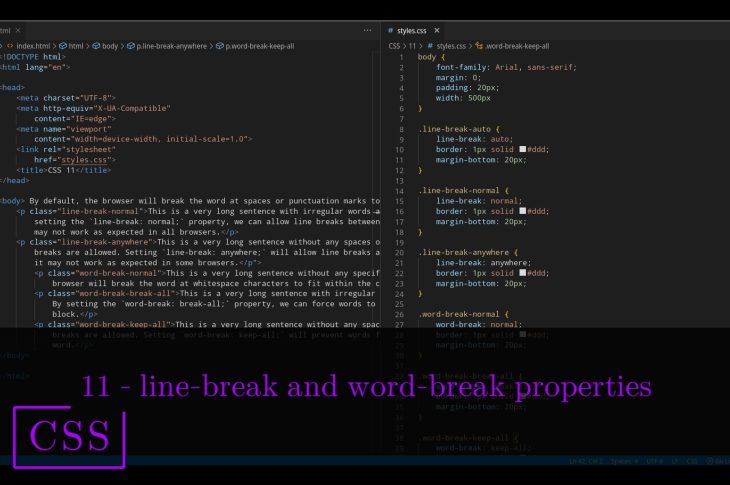This screenshot has height=485, width=730.
Task: Change UTF-8 encoding in status bar
Action: [655, 461]
